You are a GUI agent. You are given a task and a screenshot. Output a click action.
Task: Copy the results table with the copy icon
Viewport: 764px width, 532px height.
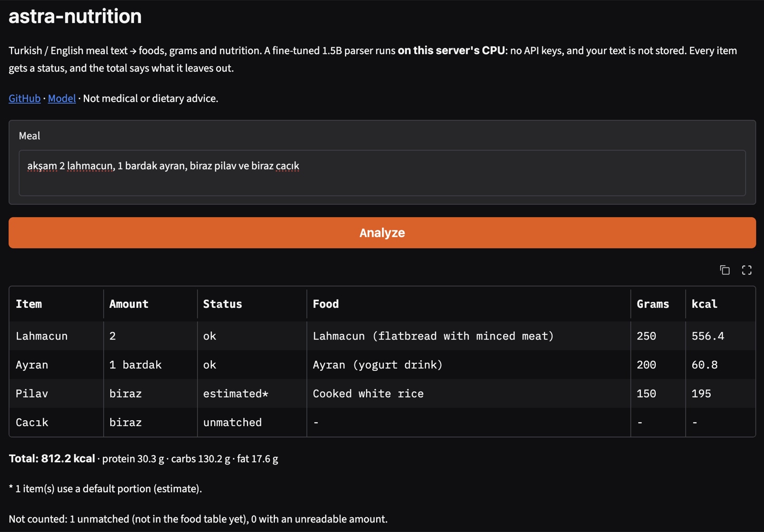724,270
